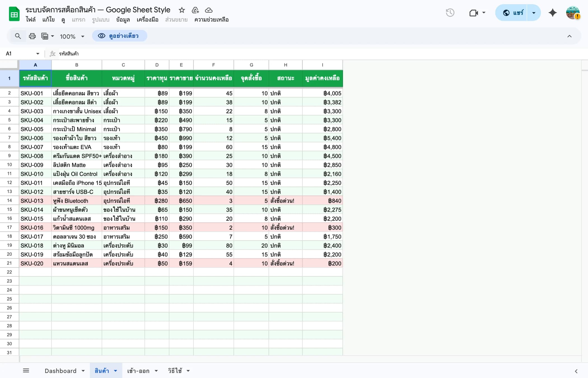This screenshot has width=588, height=378.
Task: Switch to the Dashboard sheet tab
Action: 60,370
